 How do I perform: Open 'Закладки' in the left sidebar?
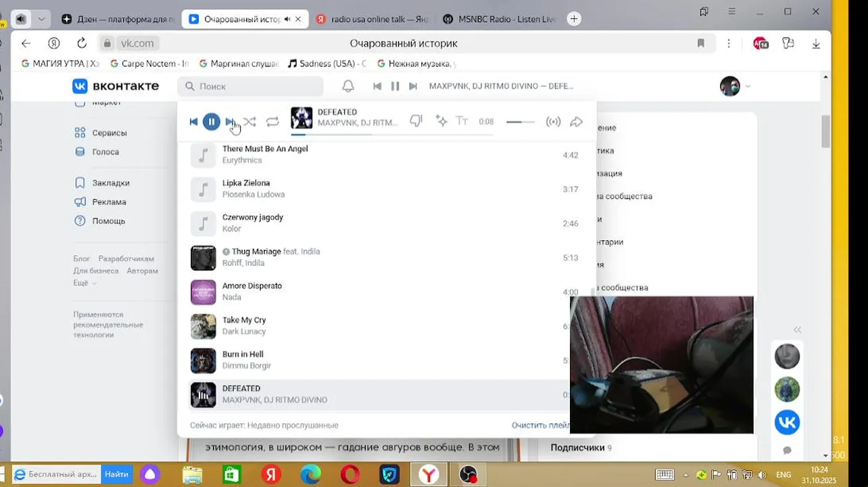[111, 183]
